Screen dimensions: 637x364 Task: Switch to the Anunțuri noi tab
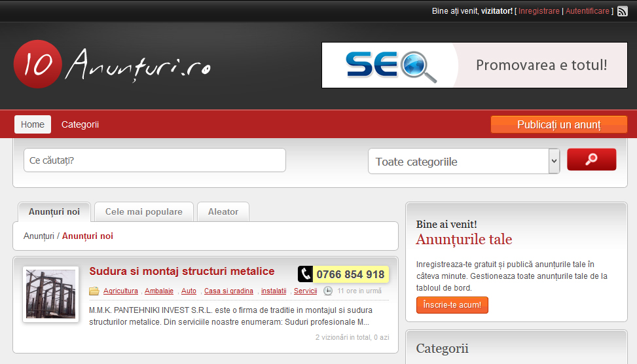(54, 211)
